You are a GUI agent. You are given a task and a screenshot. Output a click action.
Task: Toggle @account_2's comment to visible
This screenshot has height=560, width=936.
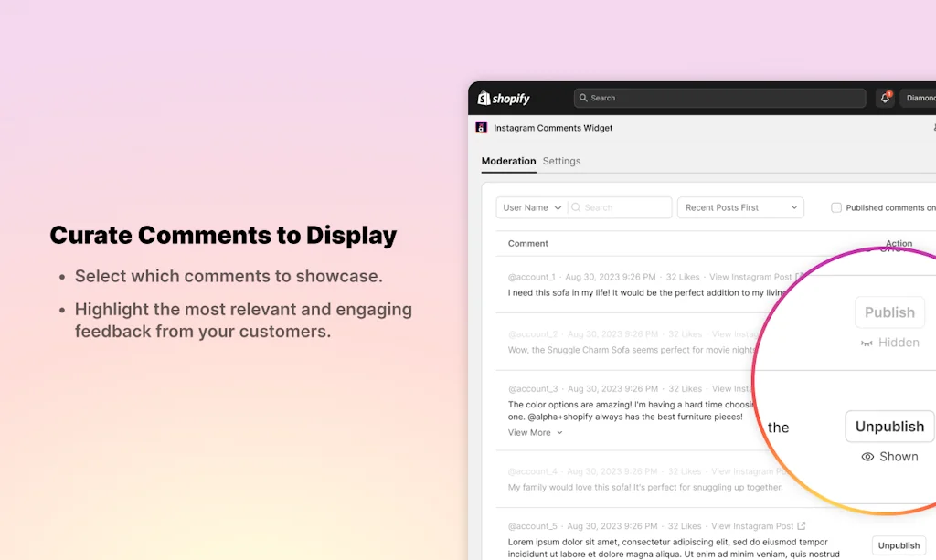(889, 312)
